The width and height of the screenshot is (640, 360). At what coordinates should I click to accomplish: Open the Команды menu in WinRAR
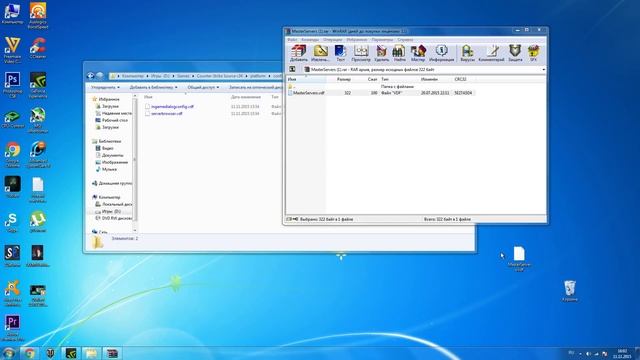click(x=310, y=40)
